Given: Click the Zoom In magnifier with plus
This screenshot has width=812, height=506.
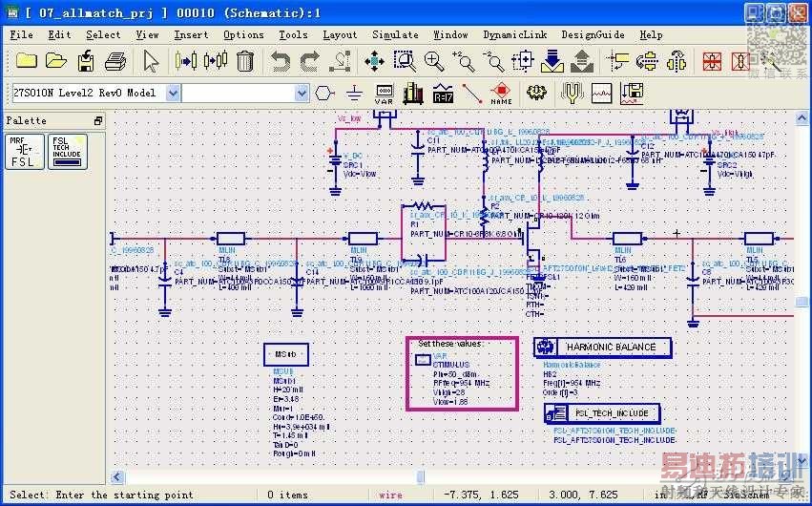Looking at the screenshot, I should pos(434,61).
